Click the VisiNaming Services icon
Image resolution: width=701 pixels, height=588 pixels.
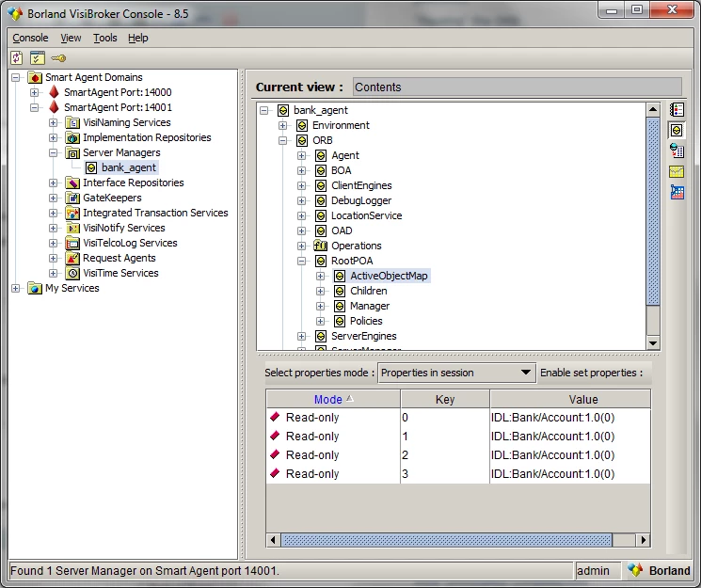click(72, 122)
